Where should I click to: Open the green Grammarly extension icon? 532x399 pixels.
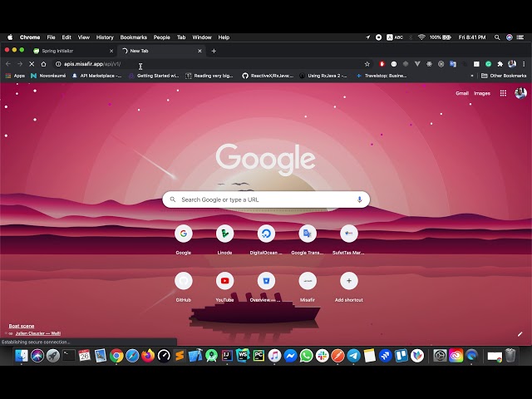[488, 64]
